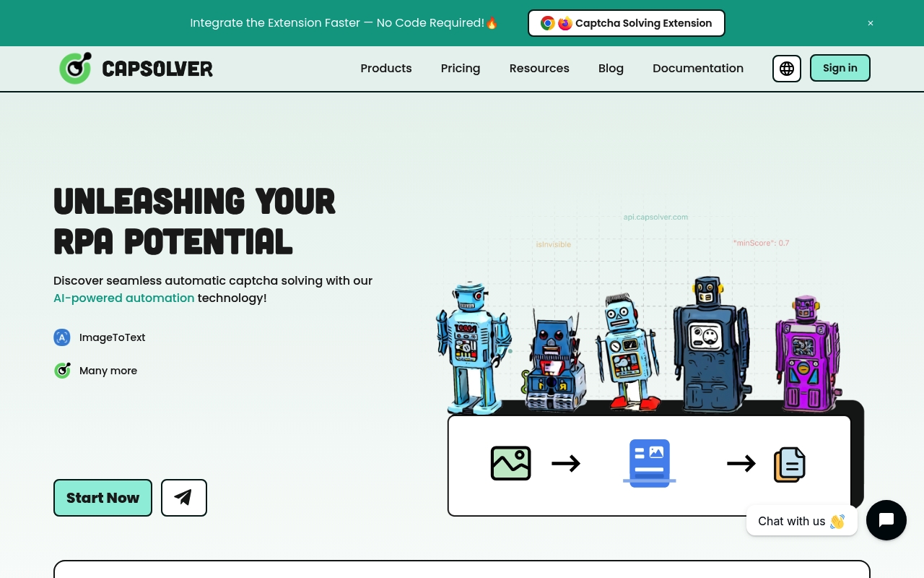Click the CAPSOLVER brand name text

(157, 69)
